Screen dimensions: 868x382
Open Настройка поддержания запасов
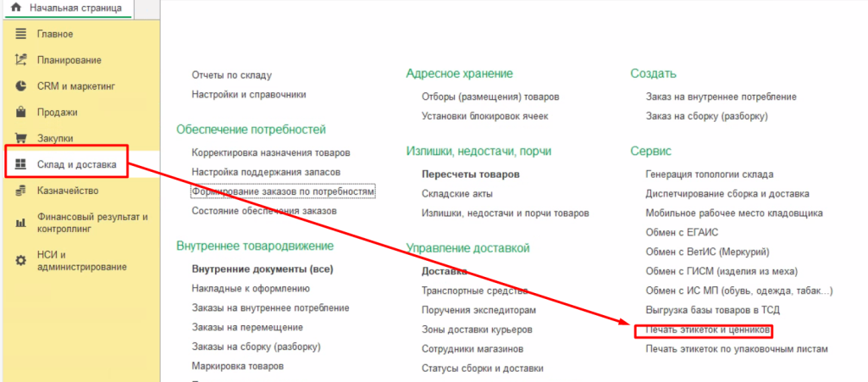tap(266, 172)
